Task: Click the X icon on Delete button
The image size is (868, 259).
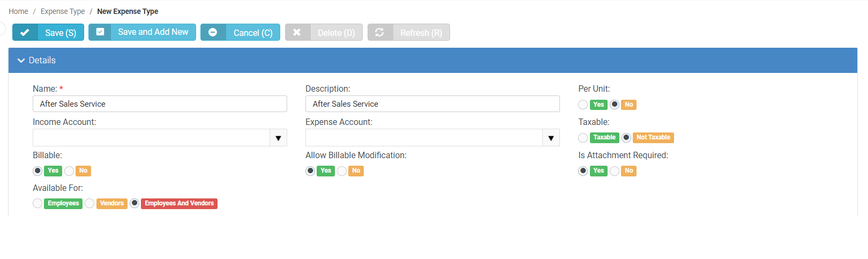Action: pyautogui.click(x=297, y=33)
